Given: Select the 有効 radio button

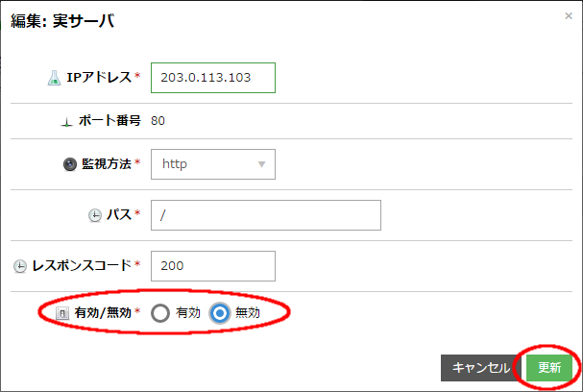Looking at the screenshot, I should pyautogui.click(x=160, y=312).
